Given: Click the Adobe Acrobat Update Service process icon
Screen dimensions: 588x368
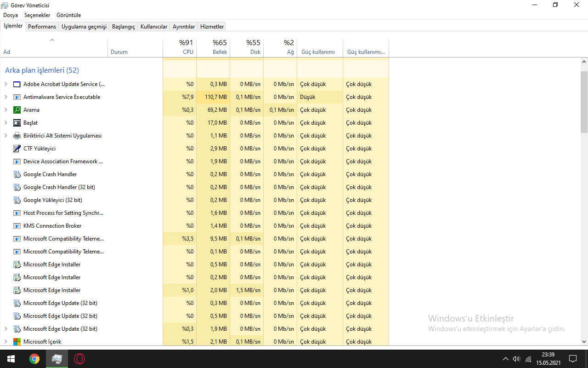Looking at the screenshot, I should pos(17,84).
